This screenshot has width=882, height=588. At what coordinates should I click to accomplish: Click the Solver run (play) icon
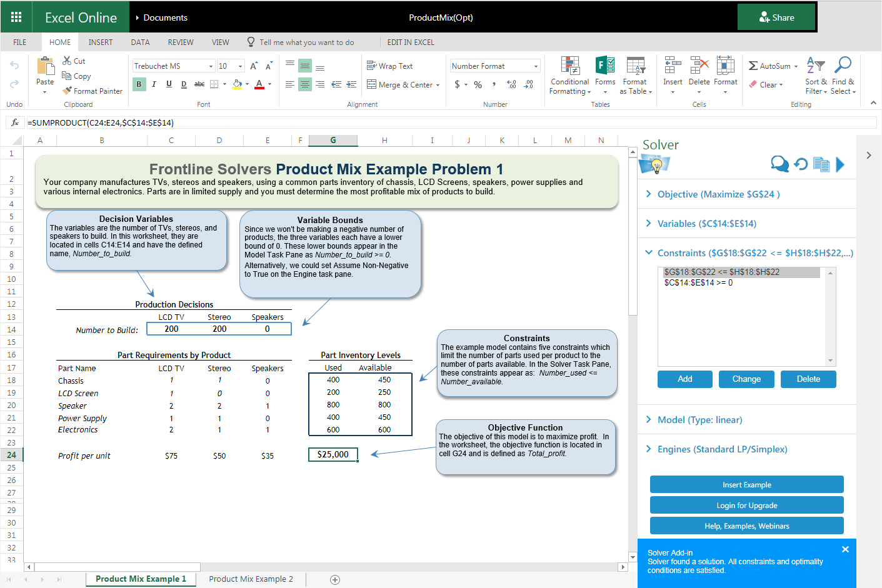pos(840,164)
